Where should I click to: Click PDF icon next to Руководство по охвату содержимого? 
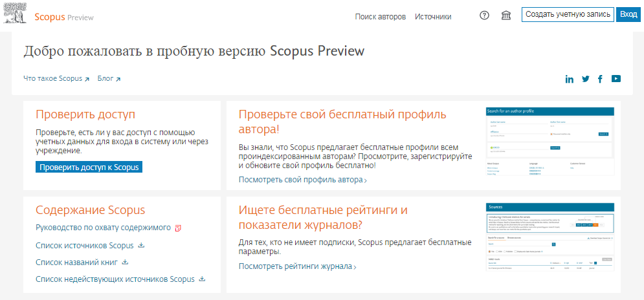point(178,228)
